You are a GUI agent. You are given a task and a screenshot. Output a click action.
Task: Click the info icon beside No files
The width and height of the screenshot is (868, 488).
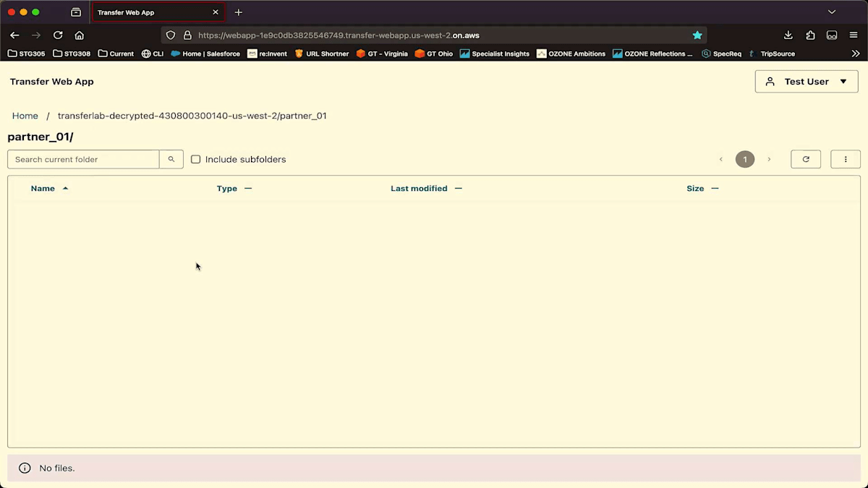25,468
